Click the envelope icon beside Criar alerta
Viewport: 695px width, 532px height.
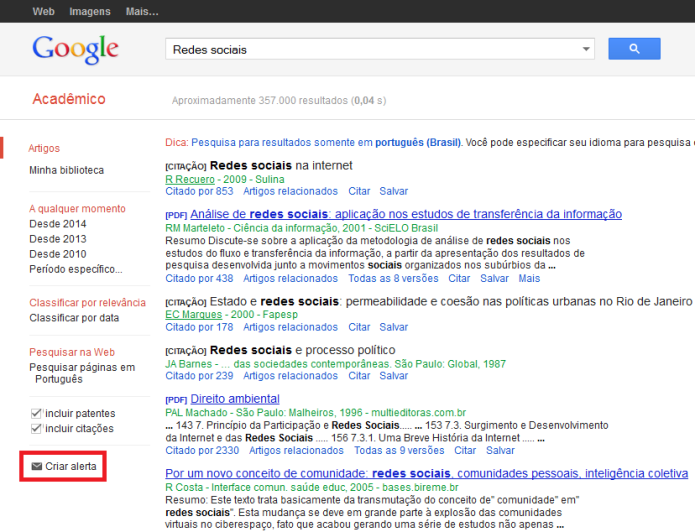click(37, 466)
